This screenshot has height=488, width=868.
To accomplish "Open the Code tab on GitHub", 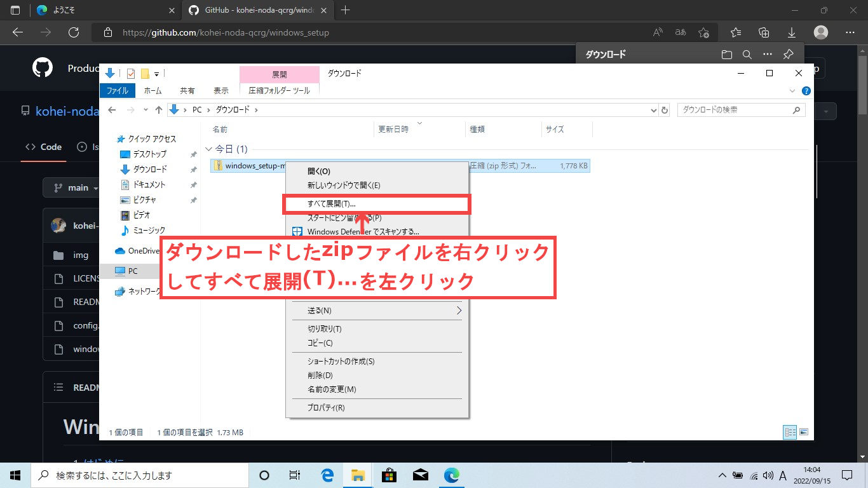I will 44,147.
